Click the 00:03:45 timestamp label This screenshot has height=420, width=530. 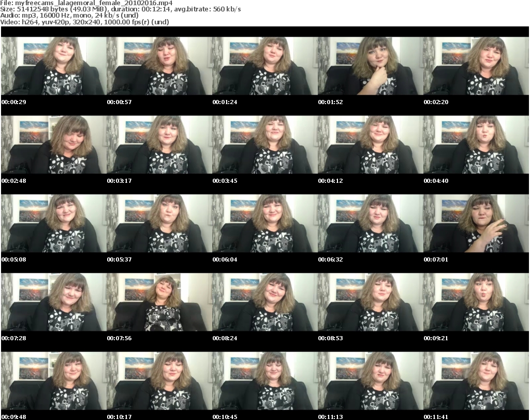click(225, 181)
